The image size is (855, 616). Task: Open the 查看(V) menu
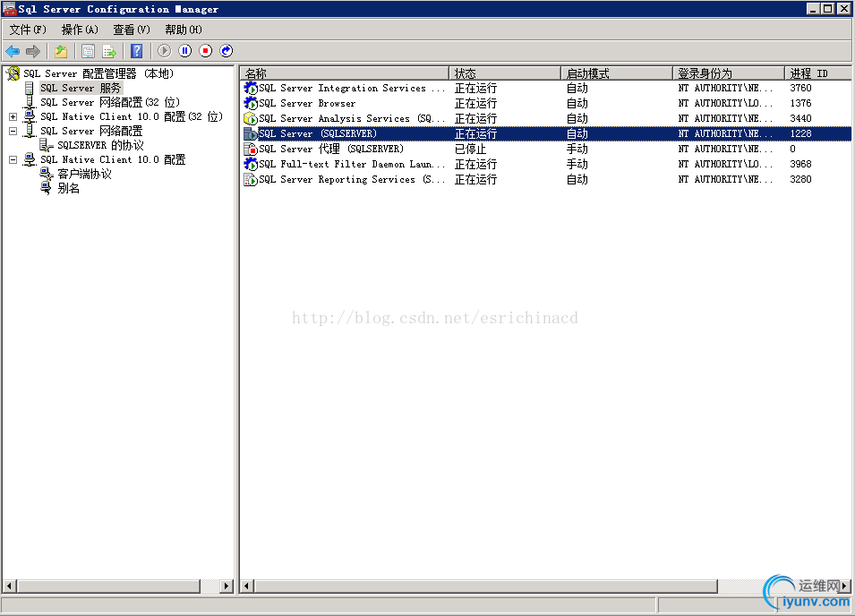pyautogui.click(x=132, y=30)
